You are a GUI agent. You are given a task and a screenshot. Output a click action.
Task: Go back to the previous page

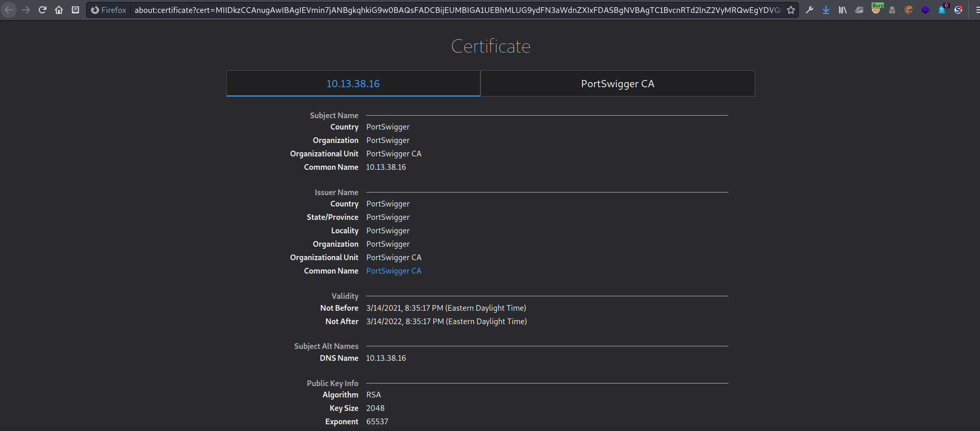pos(9,10)
